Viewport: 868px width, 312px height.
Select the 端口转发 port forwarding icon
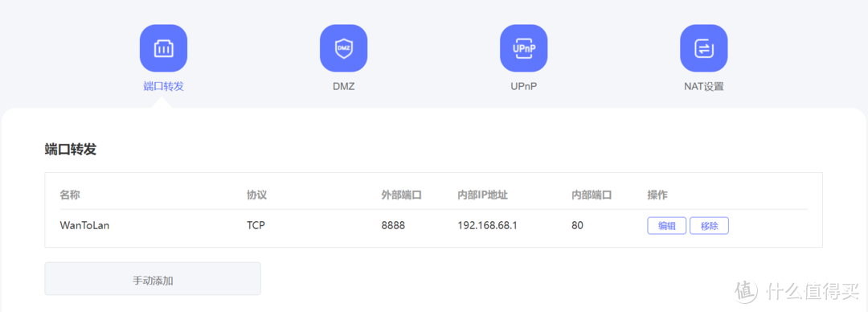click(163, 48)
